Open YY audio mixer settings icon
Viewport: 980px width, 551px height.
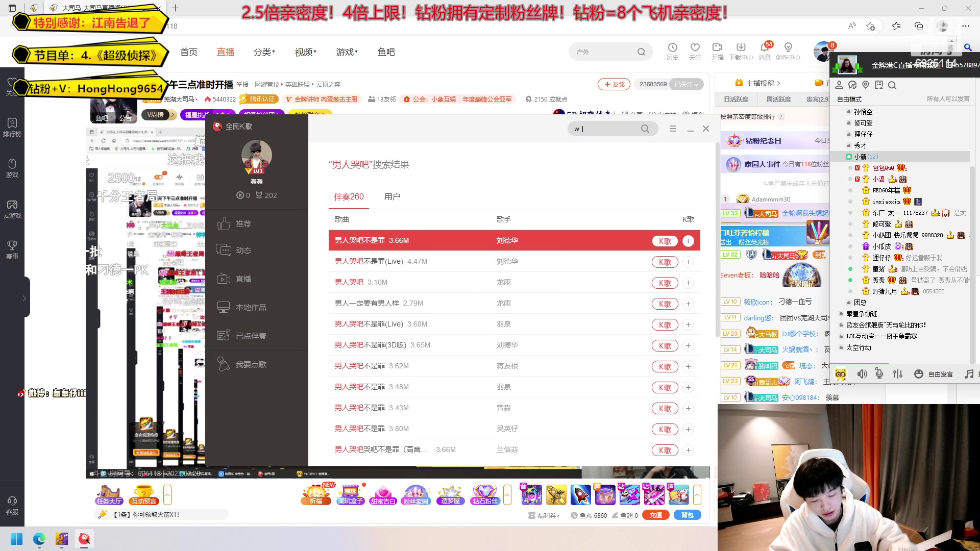(898, 374)
